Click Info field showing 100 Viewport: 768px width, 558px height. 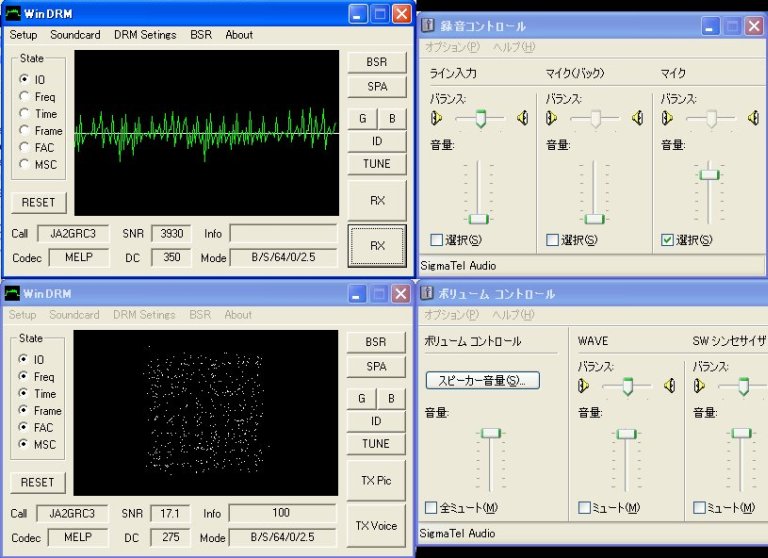coord(283,513)
